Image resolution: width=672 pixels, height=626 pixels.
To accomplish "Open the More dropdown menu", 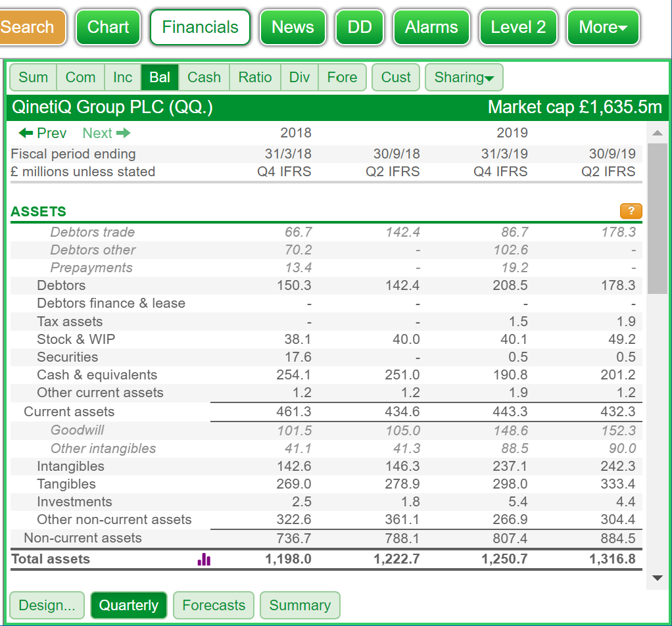I will pyautogui.click(x=603, y=28).
